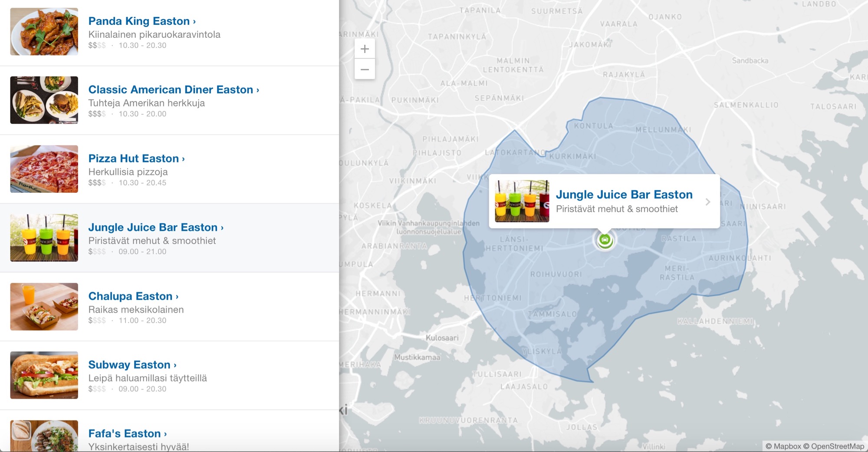Viewport: 868px width, 452px height.
Task: Click the Sandbacka map label
Action: [x=750, y=61]
